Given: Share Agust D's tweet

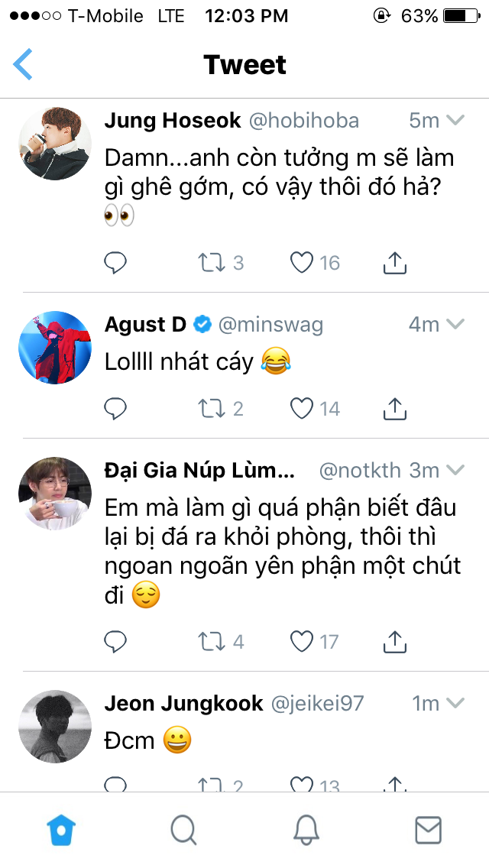Looking at the screenshot, I should coord(393,409).
